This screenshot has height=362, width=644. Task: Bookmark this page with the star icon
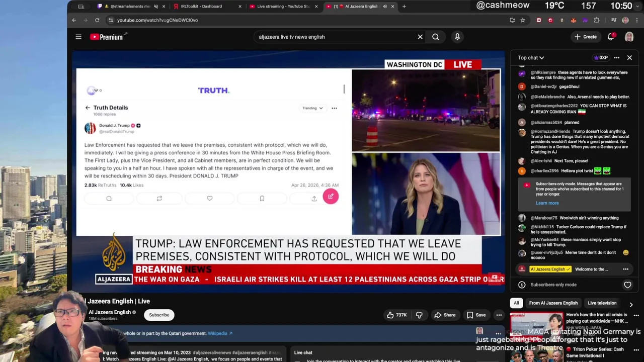pos(523,20)
